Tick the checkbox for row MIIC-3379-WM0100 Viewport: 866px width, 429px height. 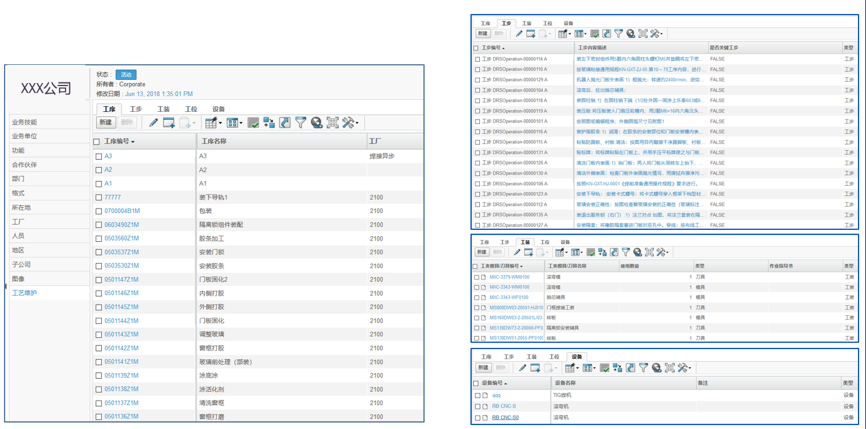coord(477,277)
